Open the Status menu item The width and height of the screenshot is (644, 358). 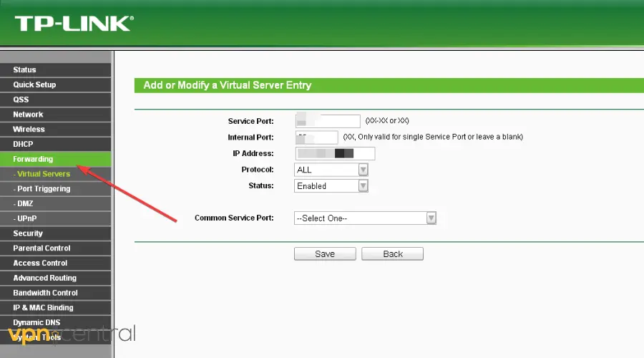(55, 70)
